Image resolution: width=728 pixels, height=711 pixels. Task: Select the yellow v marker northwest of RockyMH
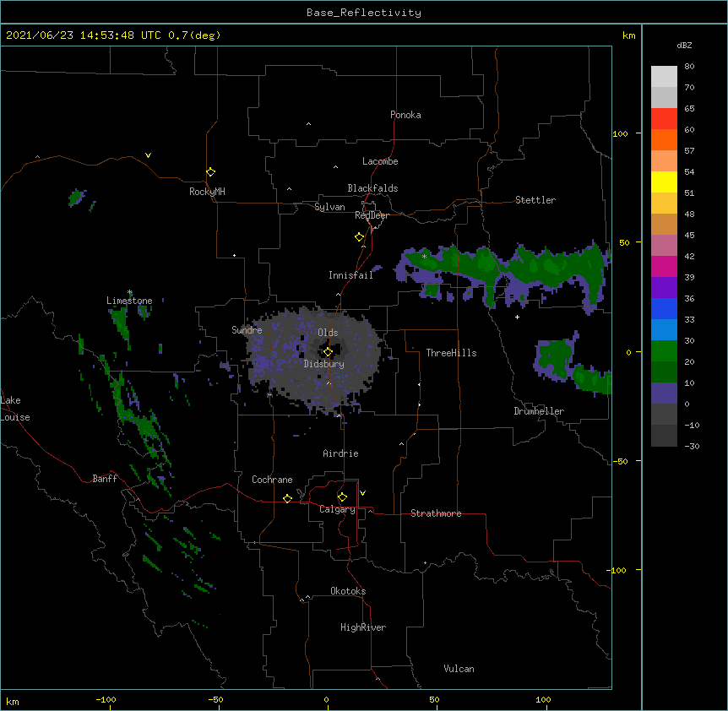[x=148, y=155]
